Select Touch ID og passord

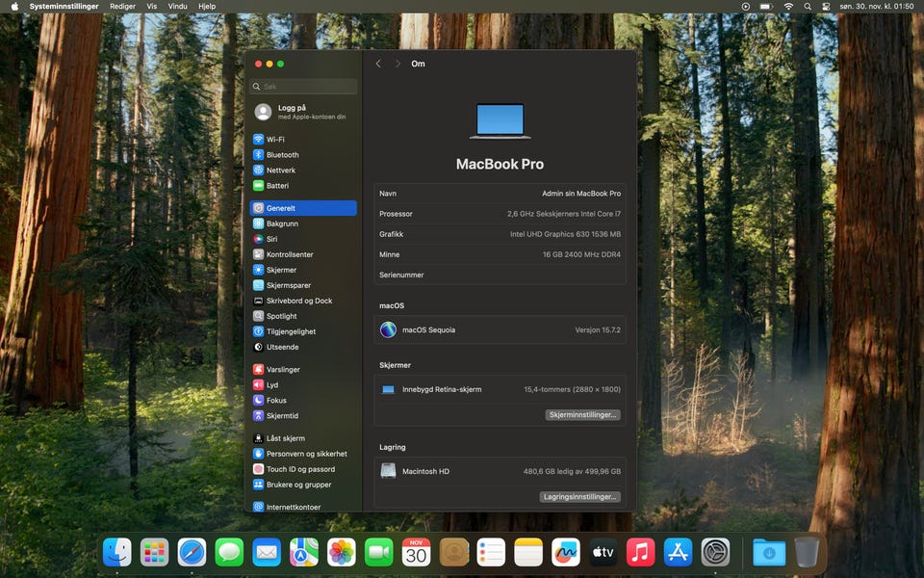tap(300, 469)
